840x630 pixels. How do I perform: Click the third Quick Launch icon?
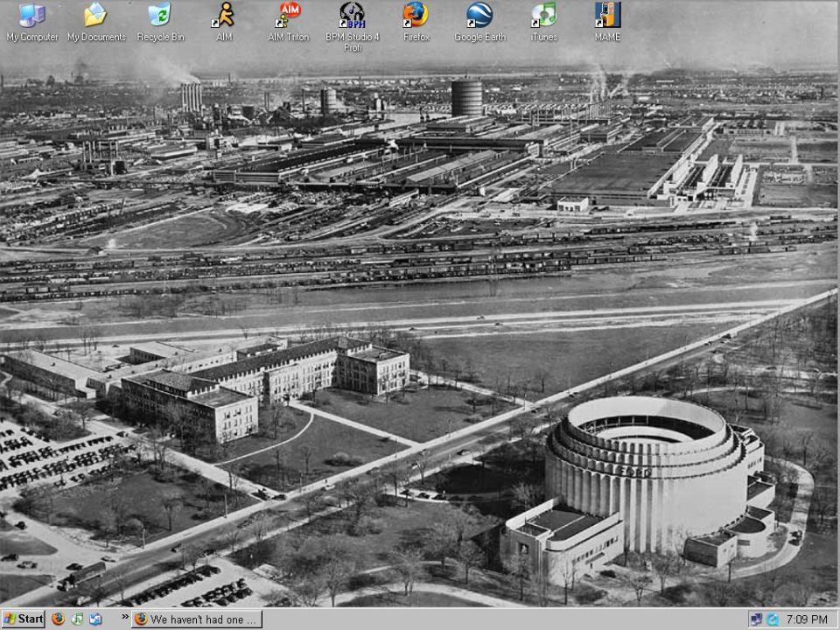[96, 619]
